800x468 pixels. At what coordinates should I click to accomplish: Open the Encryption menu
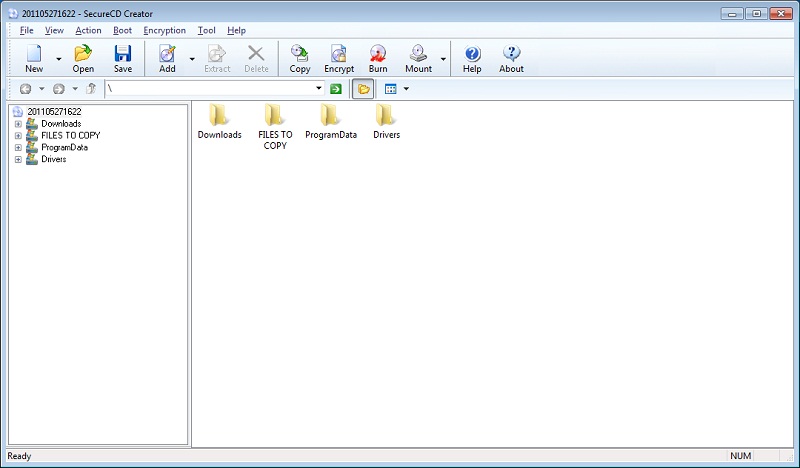click(x=164, y=30)
